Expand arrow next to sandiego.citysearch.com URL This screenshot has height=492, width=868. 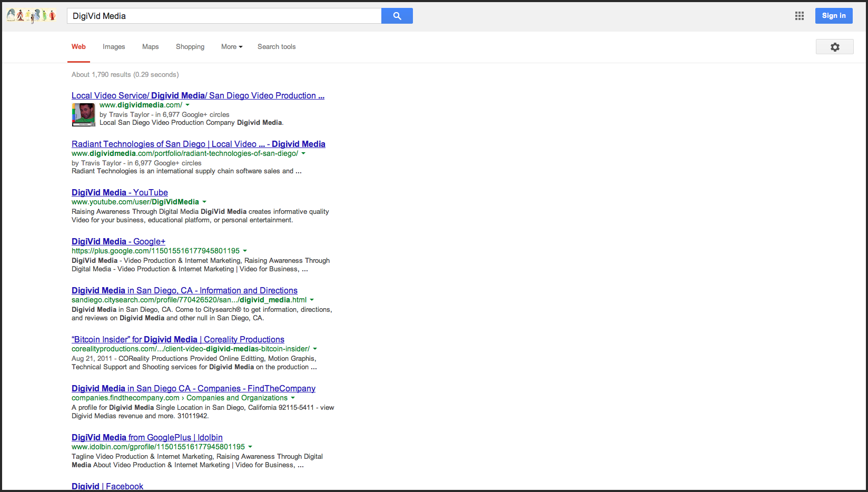[x=312, y=300]
